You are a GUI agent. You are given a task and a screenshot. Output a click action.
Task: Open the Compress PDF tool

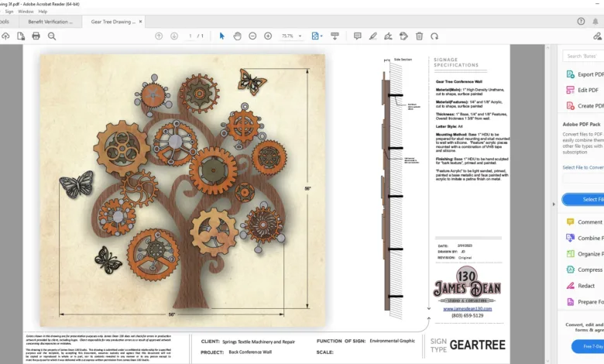585,270
